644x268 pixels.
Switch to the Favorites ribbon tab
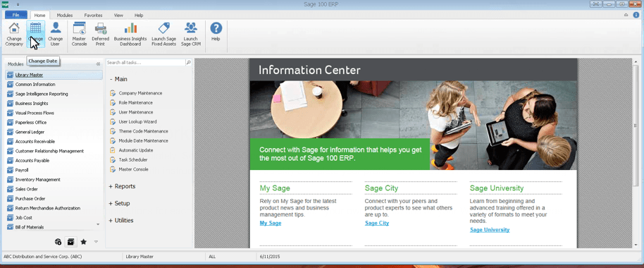(93, 16)
